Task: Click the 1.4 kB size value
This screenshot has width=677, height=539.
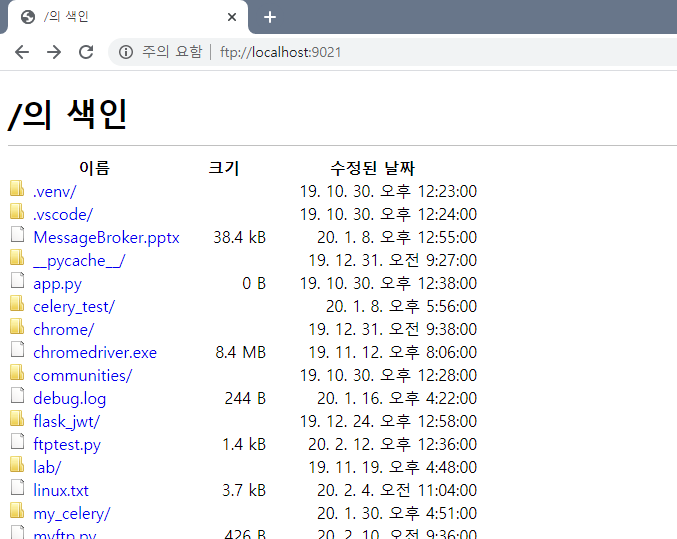Action: (244, 444)
